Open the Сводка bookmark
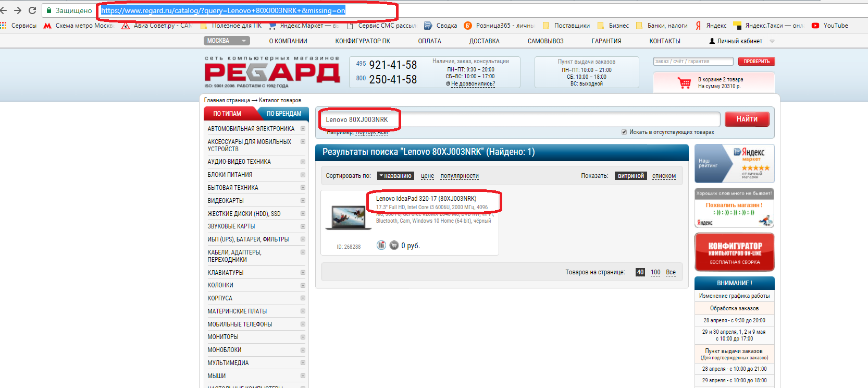This screenshot has height=388, width=868. 441,26
